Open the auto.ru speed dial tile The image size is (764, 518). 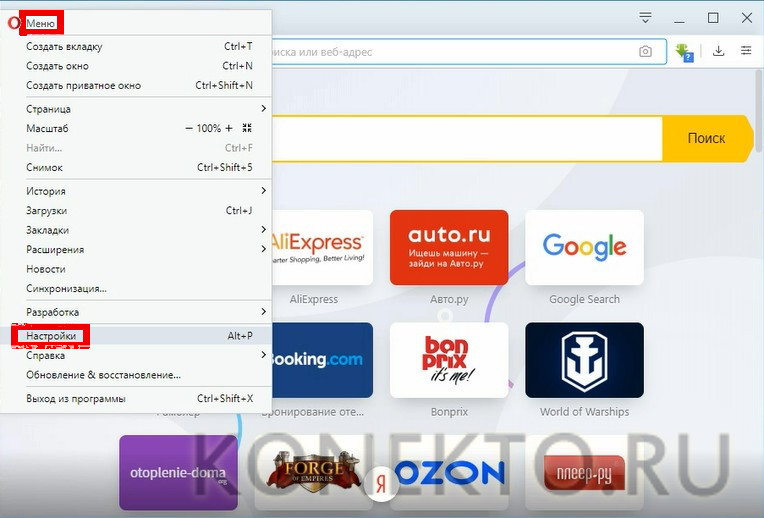point(449,248)
